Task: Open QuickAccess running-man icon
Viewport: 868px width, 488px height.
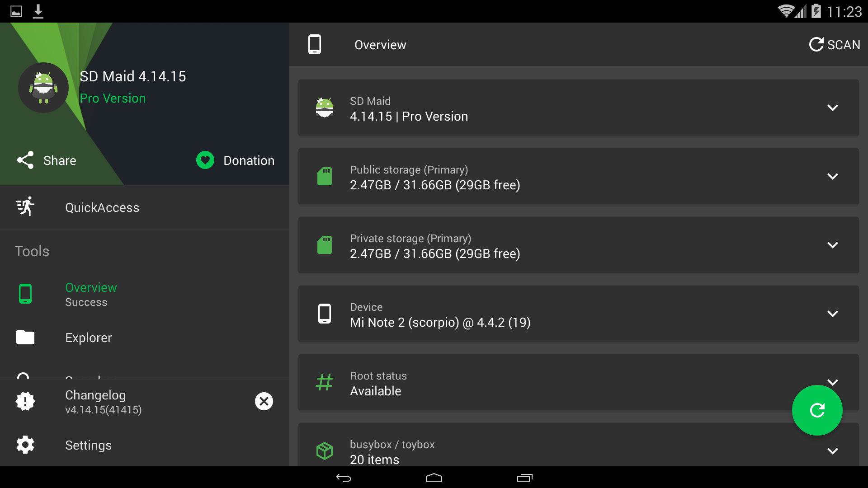Action: click(25, 207)
